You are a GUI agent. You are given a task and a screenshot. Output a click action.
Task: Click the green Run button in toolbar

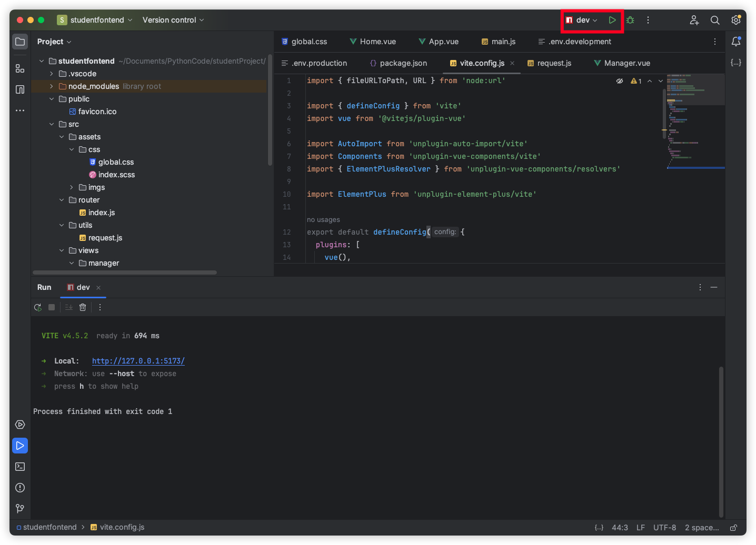tap(612, 20)
